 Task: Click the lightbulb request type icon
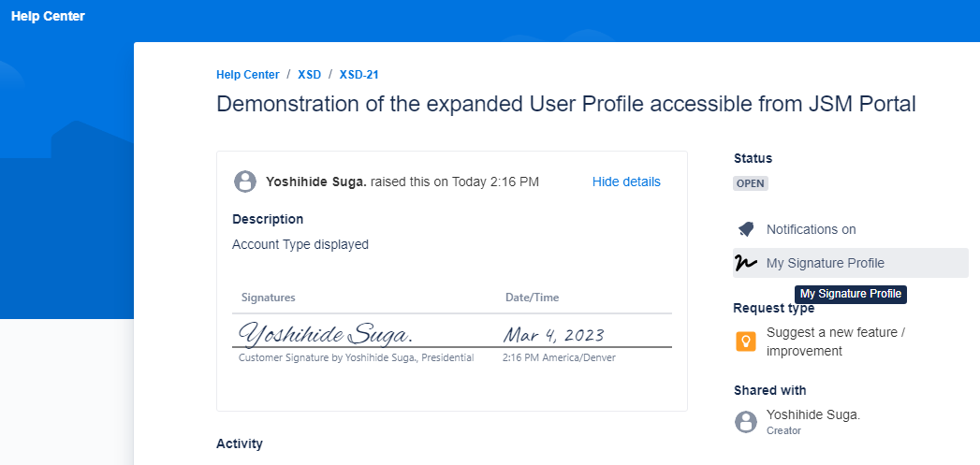point(746,341)
